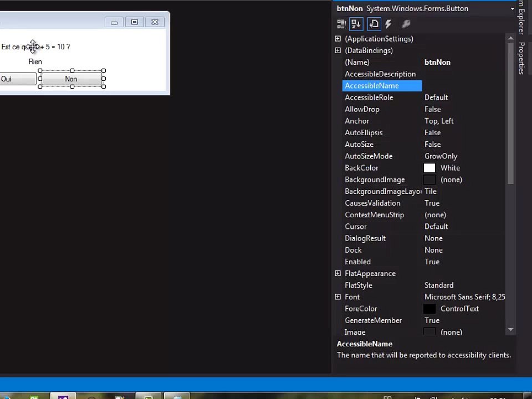Screen dimensions: 532x399
Task: Open the vertical Explorer side tab
Action: click(x=521, y=18)
